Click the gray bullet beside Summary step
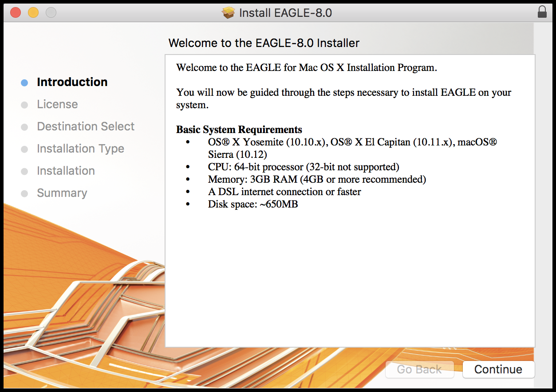Image resolution: width=556 pixels, height=392 pixels. point(24,193)
